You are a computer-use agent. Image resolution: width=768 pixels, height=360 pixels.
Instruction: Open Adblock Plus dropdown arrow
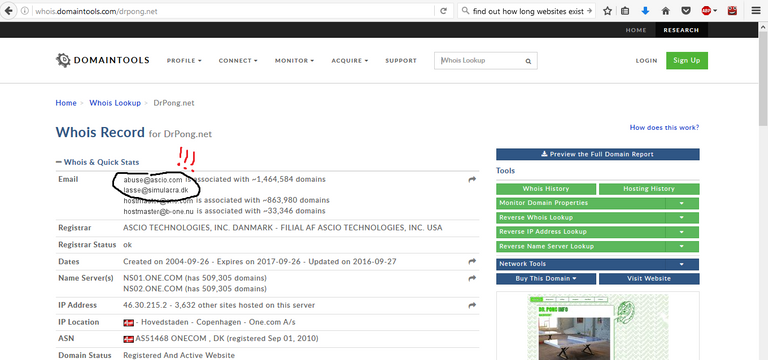(x=715, y=11)
